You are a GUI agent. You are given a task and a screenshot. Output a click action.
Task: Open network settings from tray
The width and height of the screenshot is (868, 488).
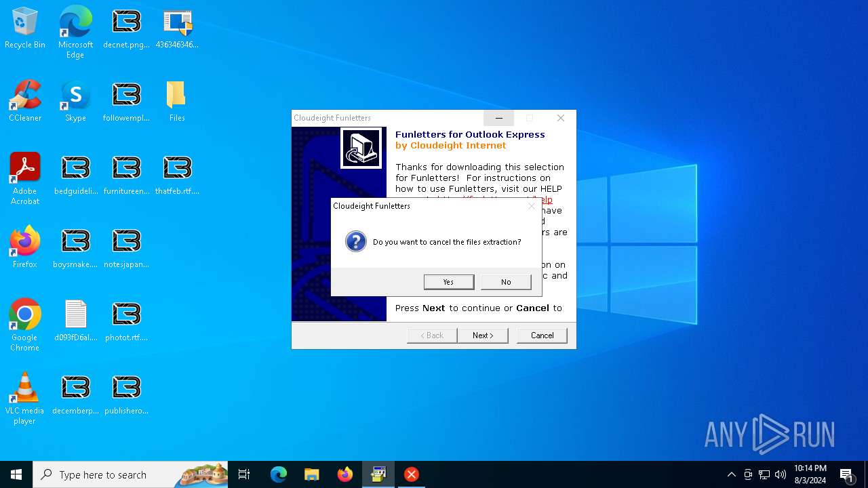tap(764, 474)
